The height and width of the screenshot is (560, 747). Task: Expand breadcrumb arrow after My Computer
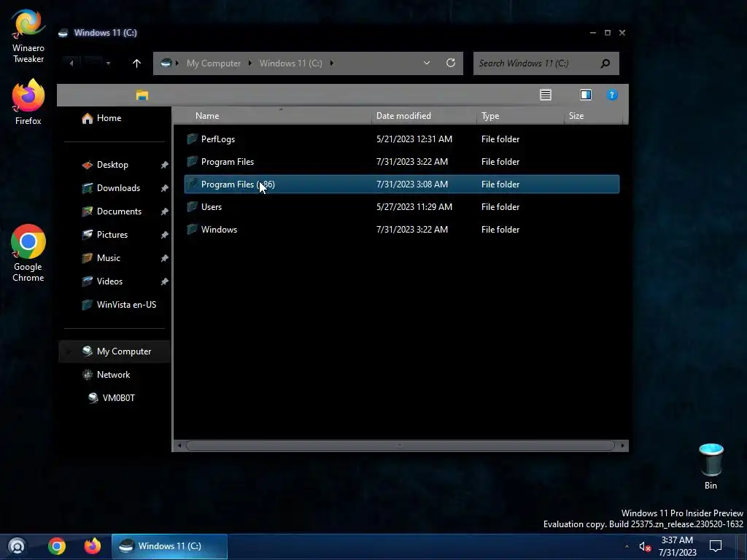[250, 63]
